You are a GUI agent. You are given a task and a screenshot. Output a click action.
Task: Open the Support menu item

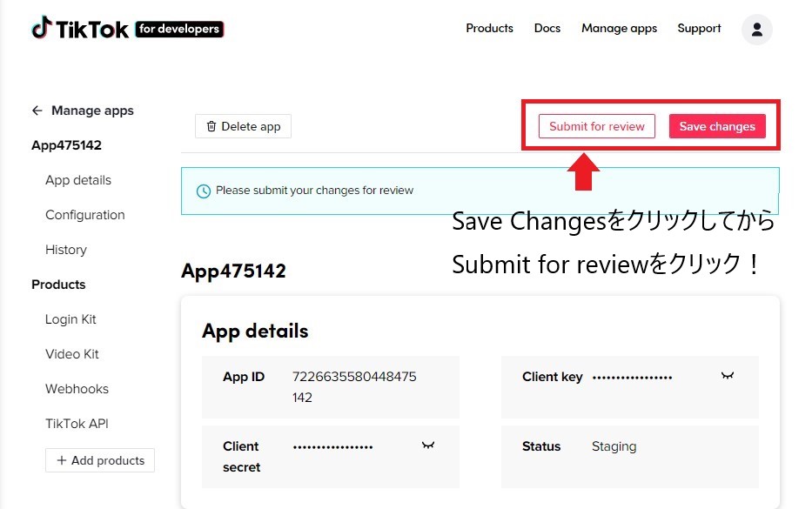click(x=699, y=29)
